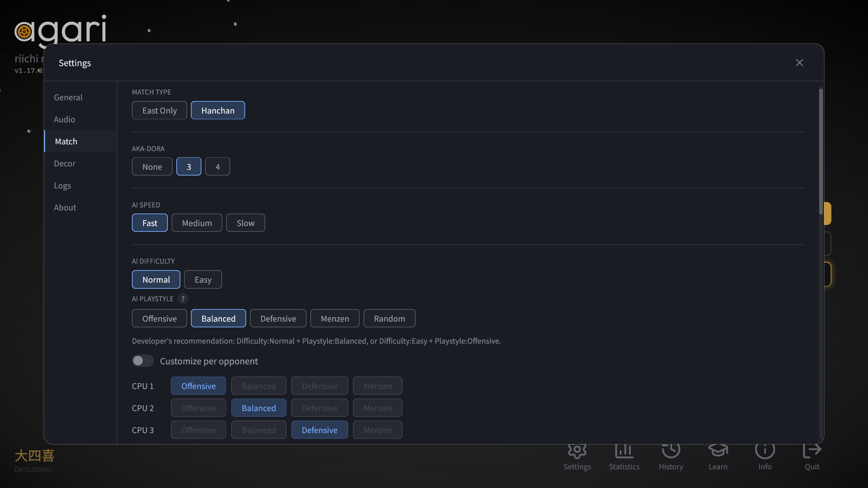Screen dimensions: 868x488
Task: Open Settings from the bottom menu
Action: click(577, 457)
